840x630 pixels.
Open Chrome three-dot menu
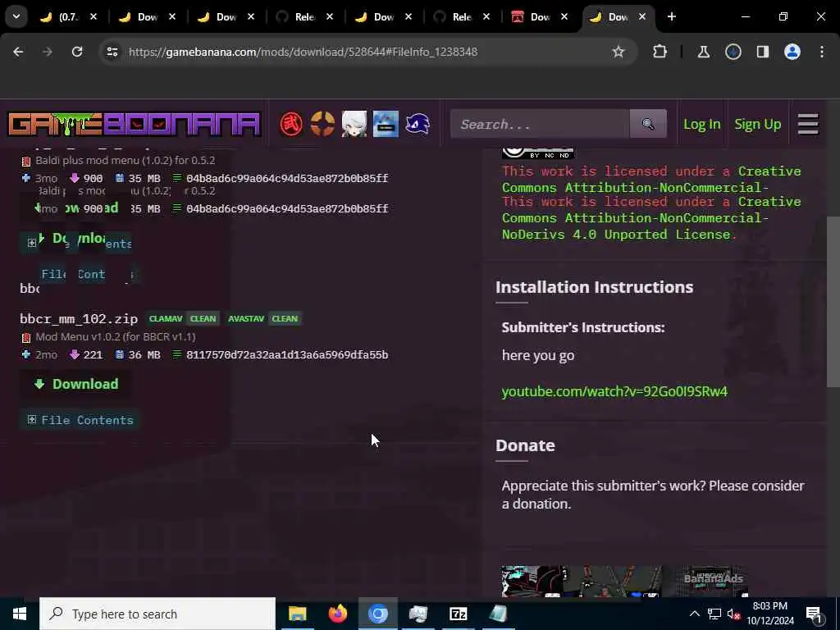coord(822,52)
